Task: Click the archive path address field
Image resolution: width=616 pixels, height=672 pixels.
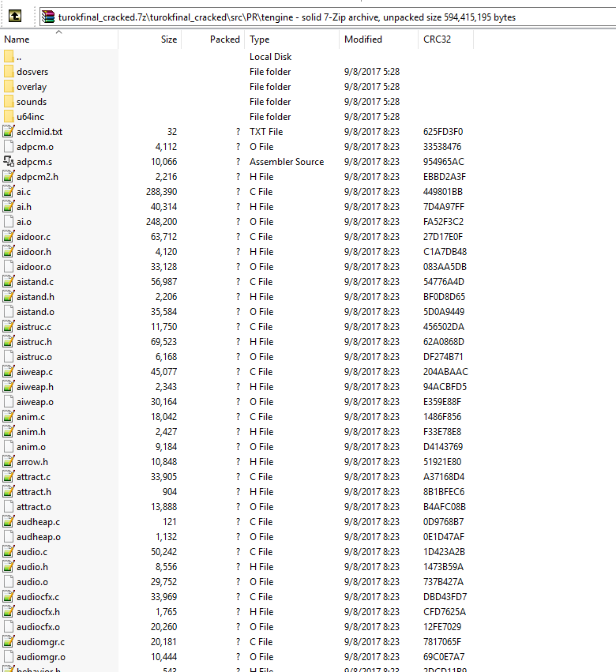Action: 328,17
